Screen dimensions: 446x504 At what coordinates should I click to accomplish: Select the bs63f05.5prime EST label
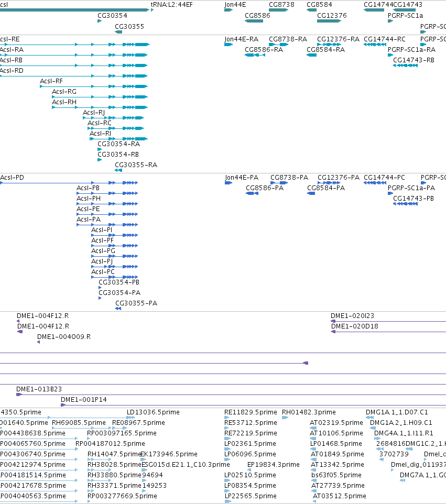point(336,475)
